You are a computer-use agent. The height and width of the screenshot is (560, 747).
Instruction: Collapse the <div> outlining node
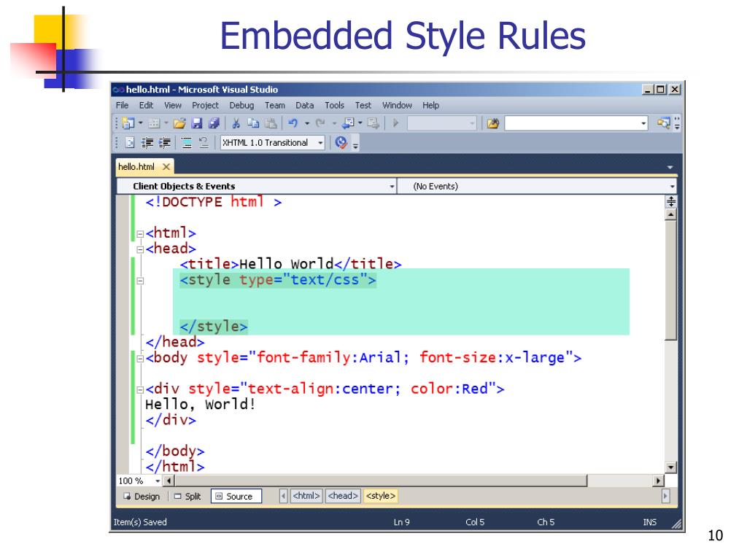(x=140, y=390)
